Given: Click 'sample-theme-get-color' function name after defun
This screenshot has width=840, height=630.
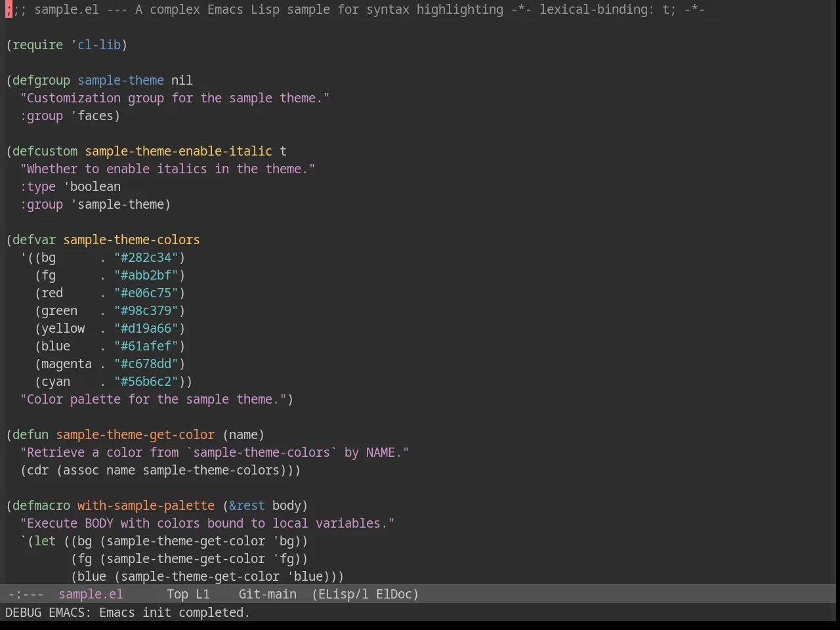Looking at the screenshot, I should pyautogui.click(x=135, y=434).
